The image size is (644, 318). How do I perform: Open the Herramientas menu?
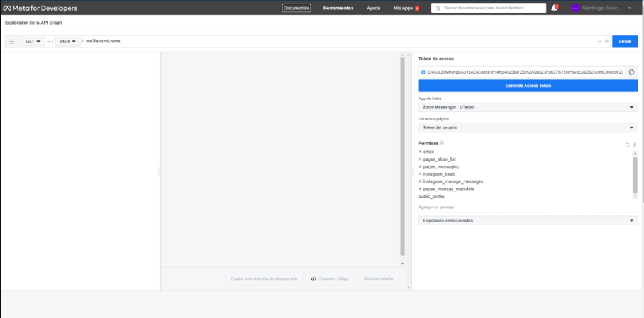point(338,8)
